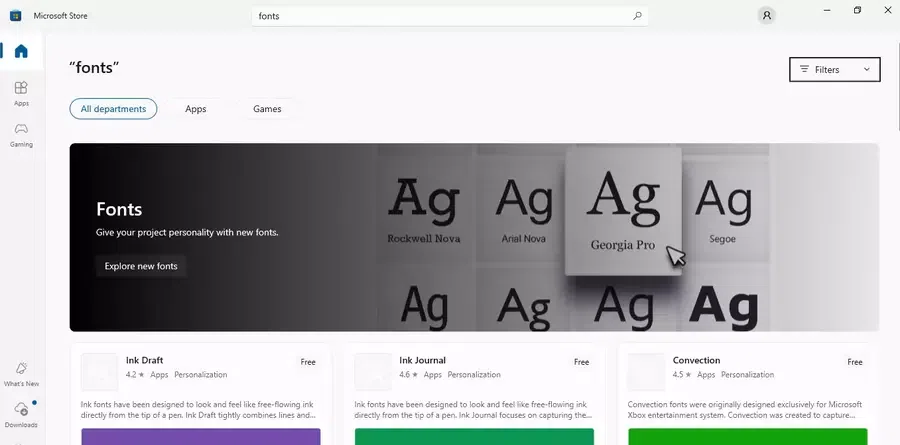Click the Convection 4.5 rating
900x445 pixels.
pos(682,374)
